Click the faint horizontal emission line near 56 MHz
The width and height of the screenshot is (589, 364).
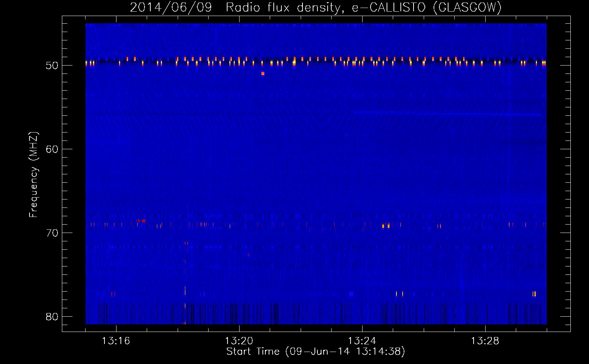click(448, 114)
